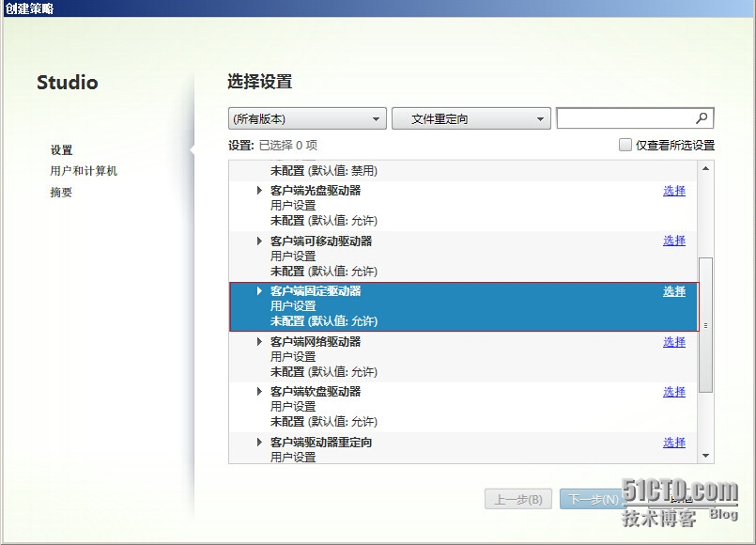Click 选择 link for 客户端可移动驱动器
The height and width of the screenshot is (545, 756).
(x=674, y=241)
